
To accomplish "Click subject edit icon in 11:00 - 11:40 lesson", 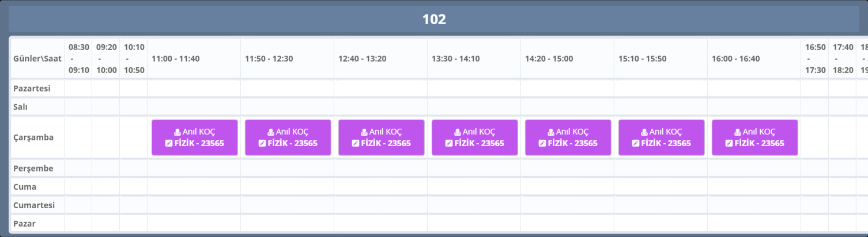I will point(168,143).
